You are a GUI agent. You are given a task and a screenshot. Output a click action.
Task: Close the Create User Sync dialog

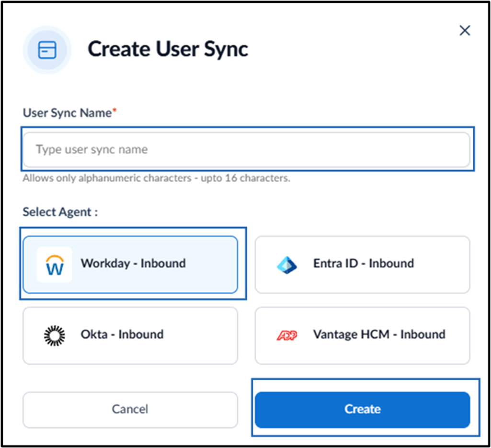(465, 30)
